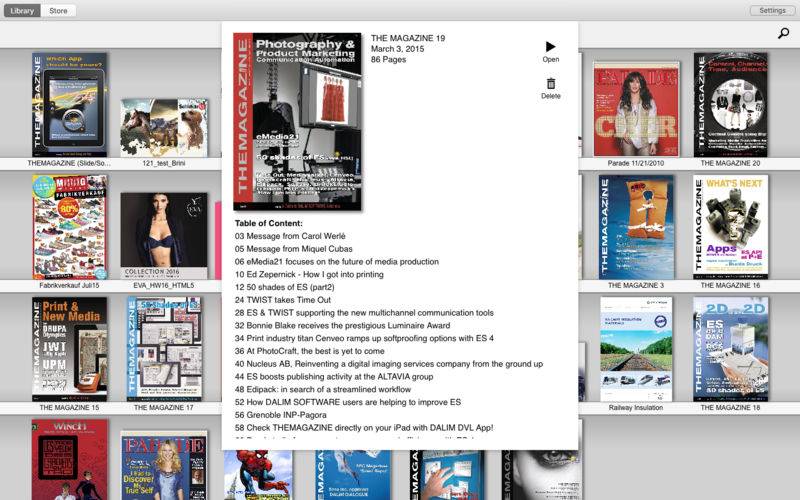
Task: Open Fabrikverkauf Juli15 catalog cover
Action: (x=69, y=227)
